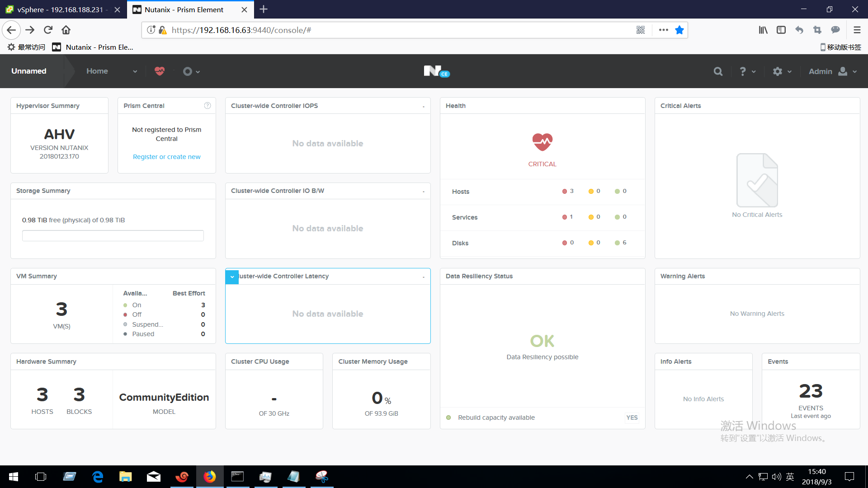Screen dimensions: 868x488
Task: Open the tasks circle icon in navbar
Action: click(187, 71)
